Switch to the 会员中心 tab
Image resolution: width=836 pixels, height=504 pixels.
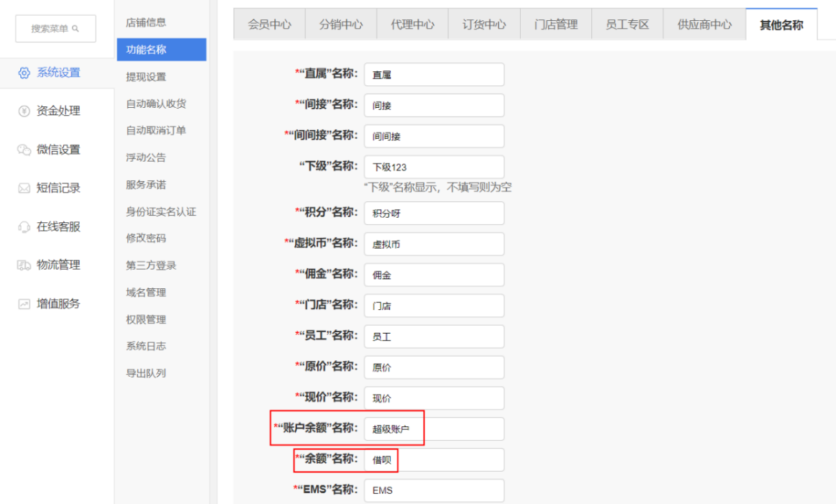270,24
